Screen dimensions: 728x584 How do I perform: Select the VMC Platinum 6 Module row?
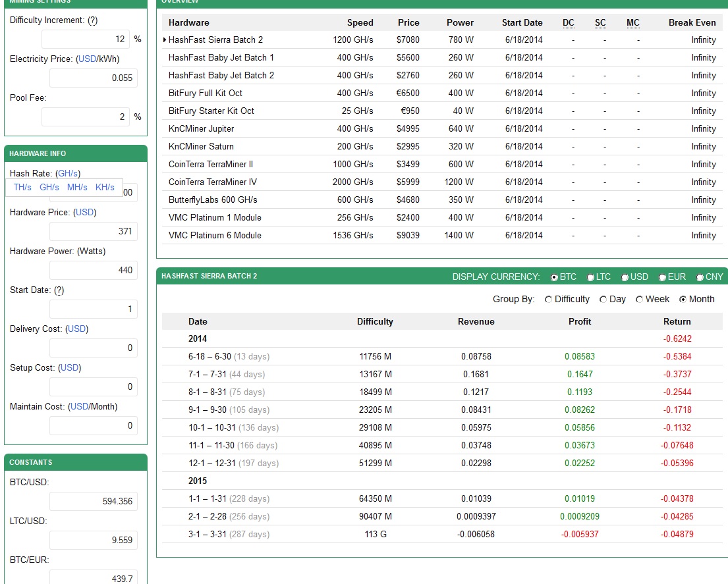(442, 235)
